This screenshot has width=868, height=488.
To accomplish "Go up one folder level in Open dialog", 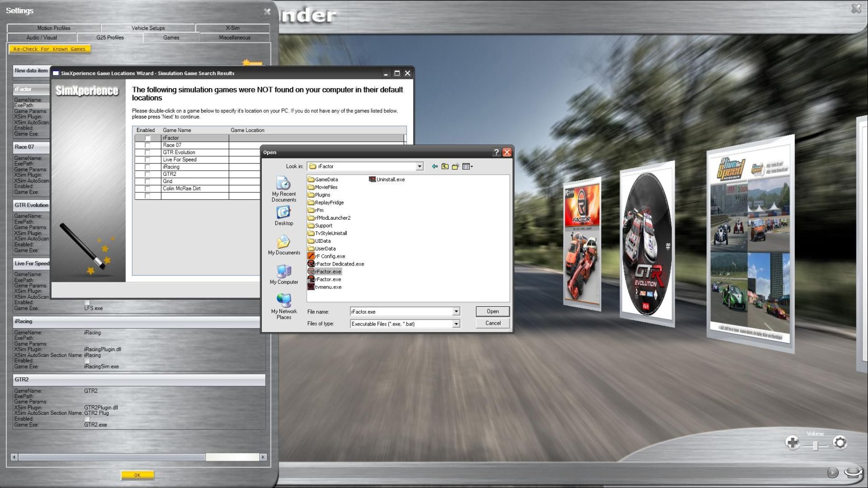I will pos(445,166).
